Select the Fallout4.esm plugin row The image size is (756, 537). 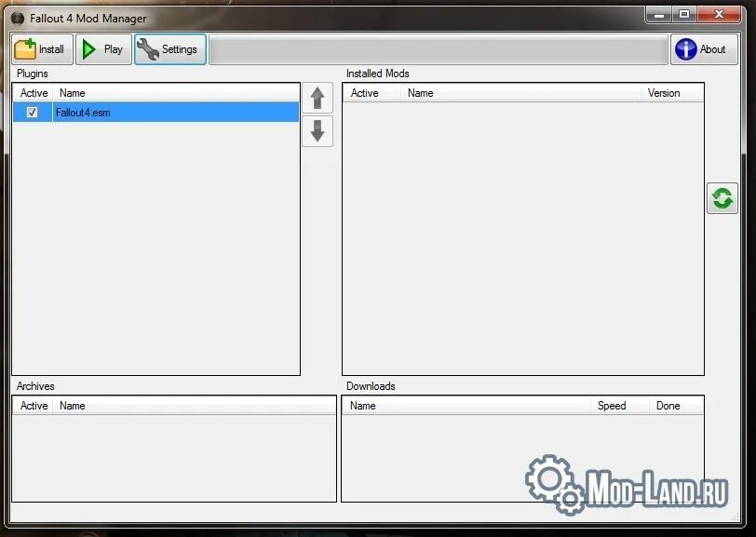click(155, 113)
